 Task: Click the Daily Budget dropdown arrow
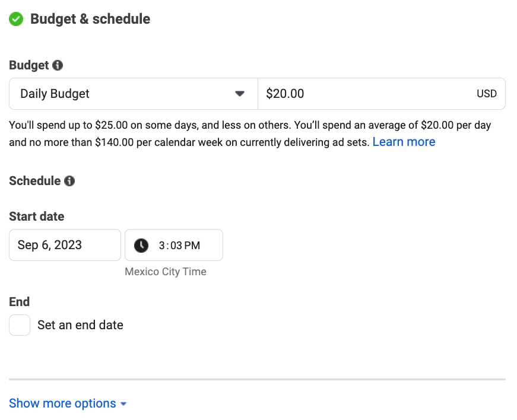[x=240, y=94]
